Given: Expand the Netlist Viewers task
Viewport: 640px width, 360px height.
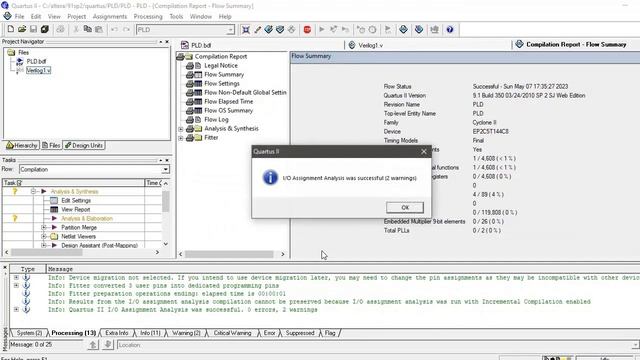Looking at the screenshot, I should pos(44,236).
